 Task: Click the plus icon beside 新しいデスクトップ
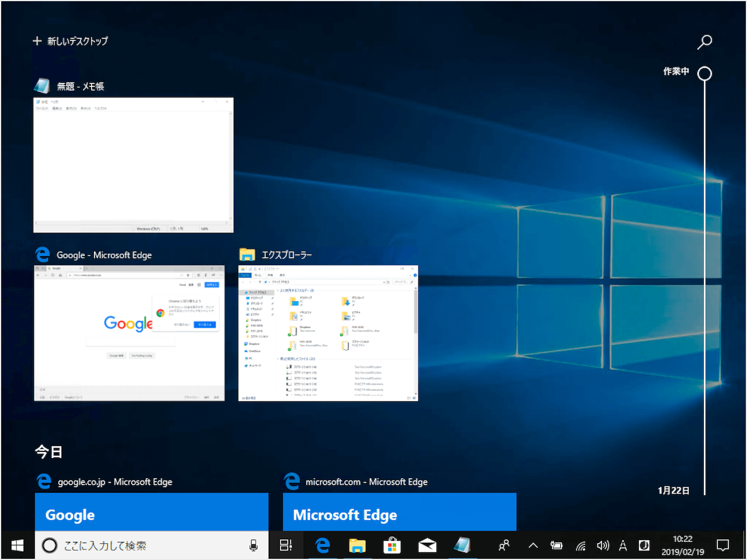[x=37, y=41]
